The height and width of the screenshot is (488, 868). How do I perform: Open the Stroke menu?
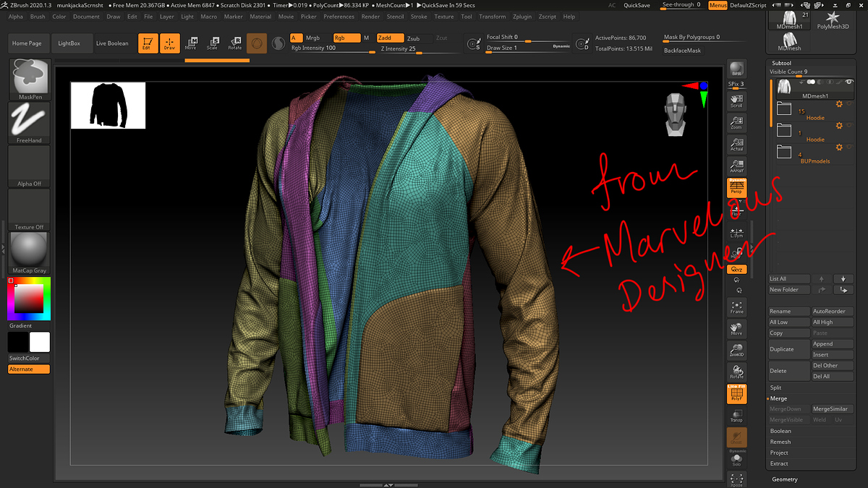tap(419, 17)
